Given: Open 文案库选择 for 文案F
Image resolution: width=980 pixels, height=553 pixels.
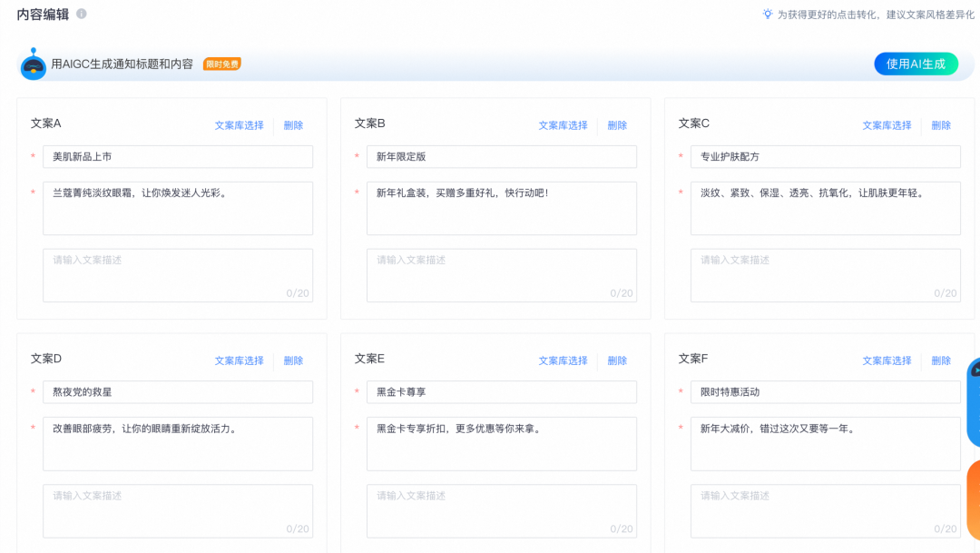Looking at the screenshot, I should pyautogui.click(x=887, y=360).
